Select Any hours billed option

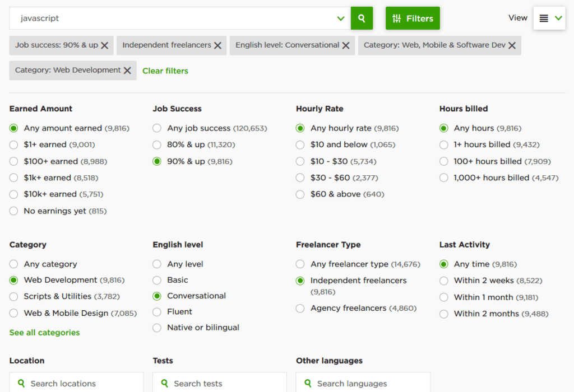(x=444, y=128)
